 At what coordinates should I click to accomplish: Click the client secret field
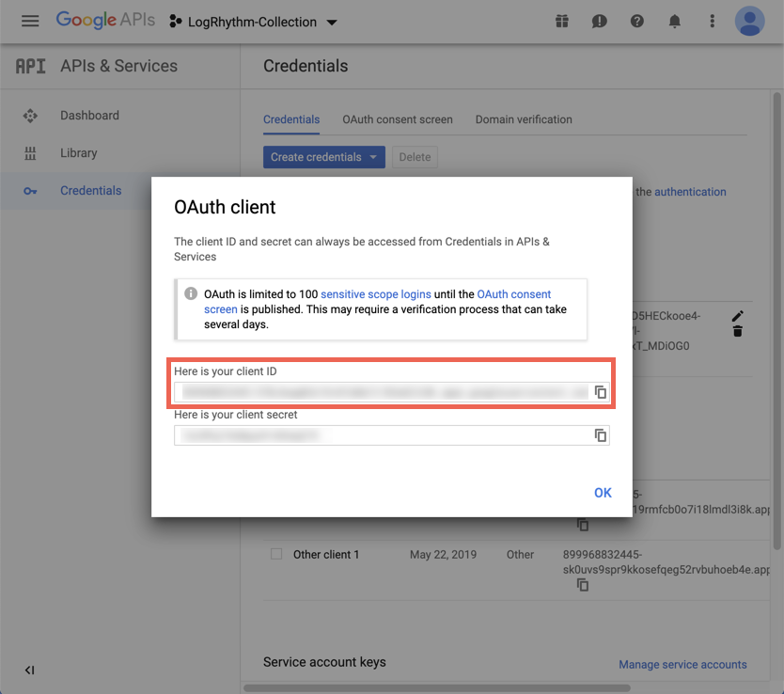[381, 435]
